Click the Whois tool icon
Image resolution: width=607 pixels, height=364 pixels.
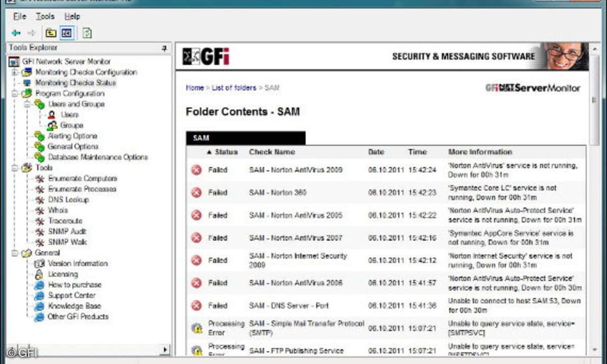(x=40, y=210)
